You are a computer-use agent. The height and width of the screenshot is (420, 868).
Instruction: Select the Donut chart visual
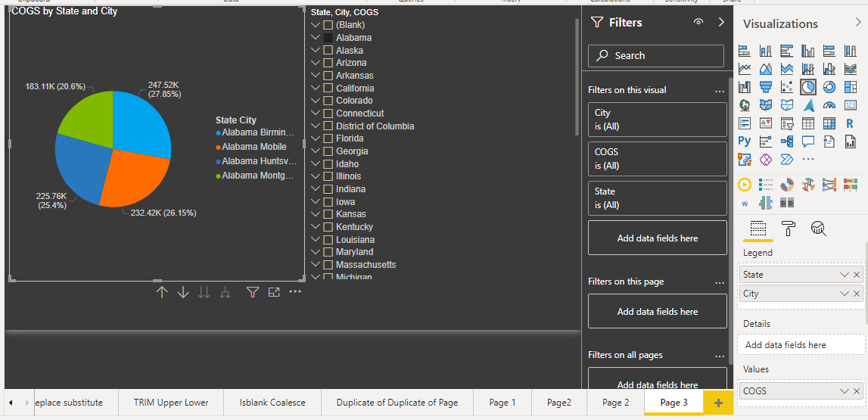click(x=829, y=87)
